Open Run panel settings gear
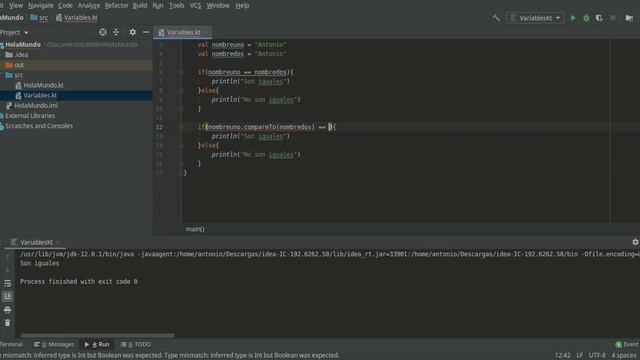Screen dimensions: 640x360 635,242
